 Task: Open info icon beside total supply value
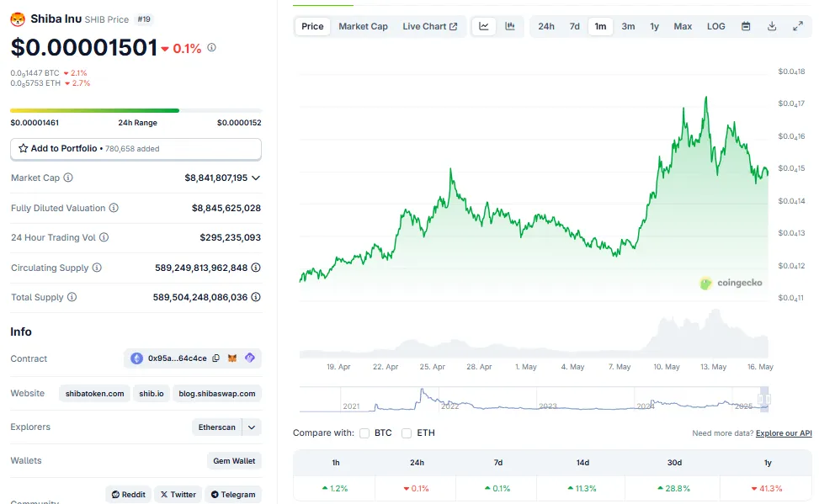pyautogui.click(x=255, y=297)
